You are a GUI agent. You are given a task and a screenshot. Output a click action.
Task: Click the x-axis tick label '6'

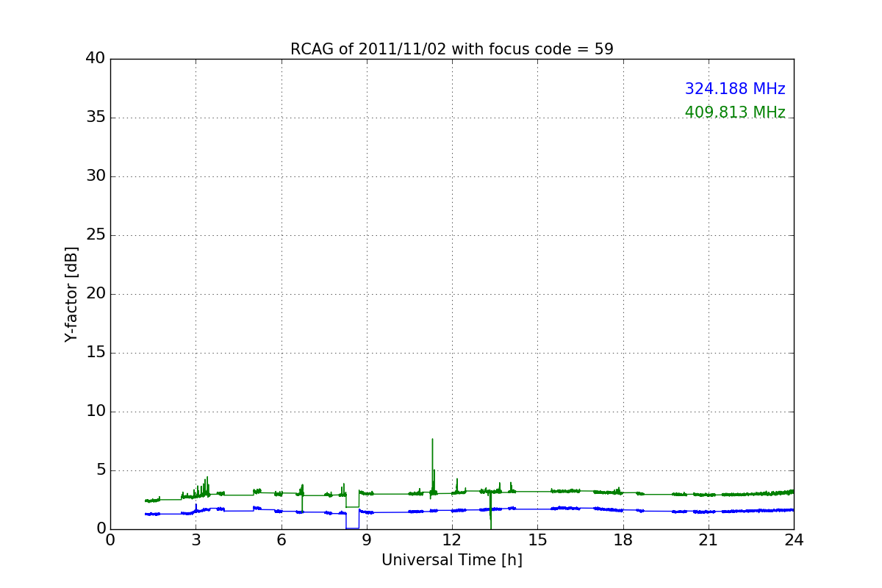tap(282, 540)
